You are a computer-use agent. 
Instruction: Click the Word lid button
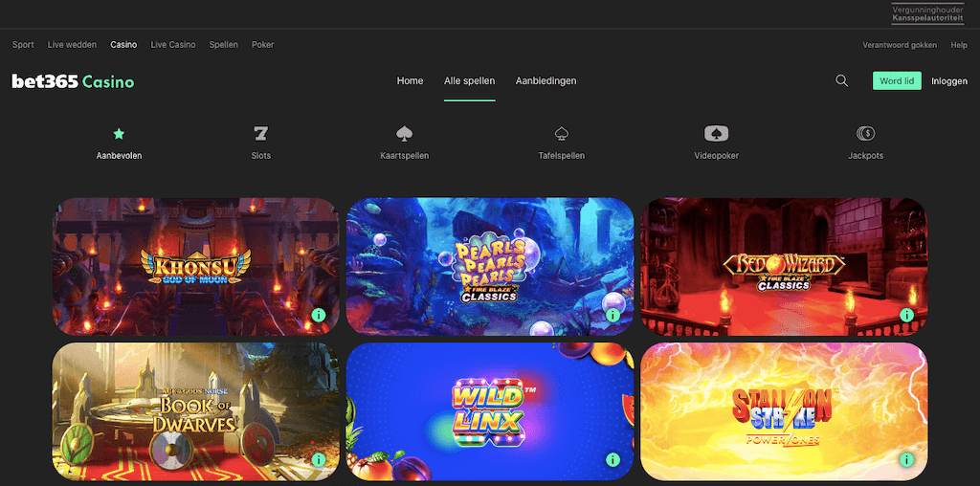click(897, 80)
